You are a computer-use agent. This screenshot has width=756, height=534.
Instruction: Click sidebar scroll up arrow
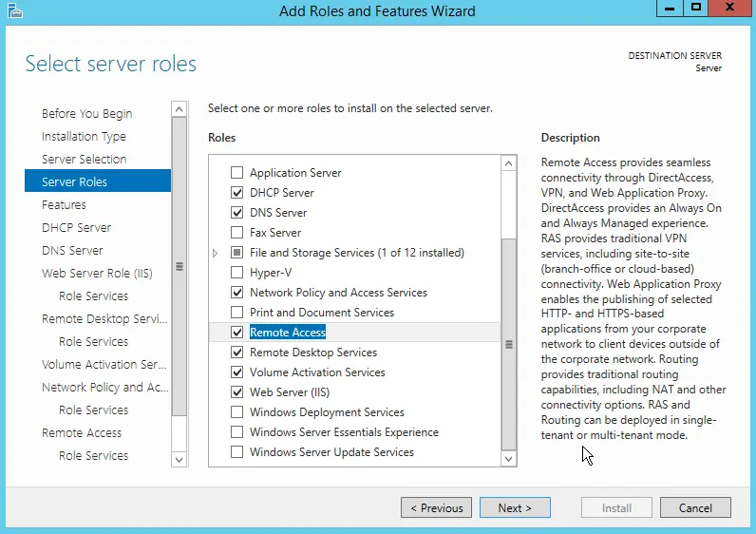[179, 110]
